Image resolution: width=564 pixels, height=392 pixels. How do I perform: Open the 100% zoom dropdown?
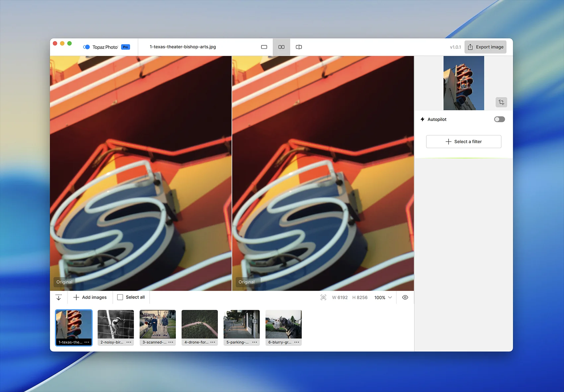tap(383, 298)
